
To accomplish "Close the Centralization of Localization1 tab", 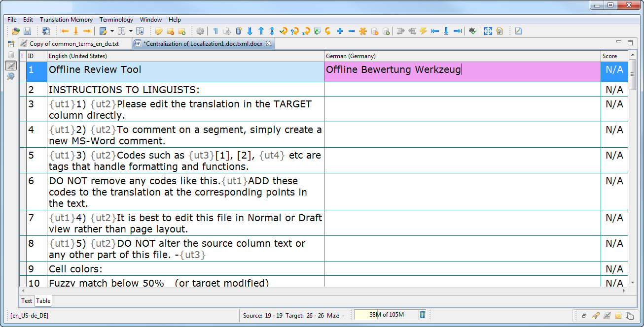I will (269, 44).
